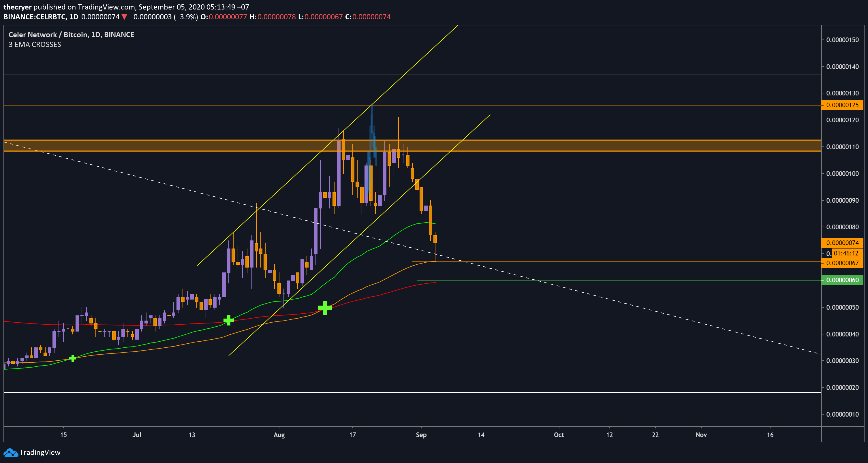Click the small green cross marker in June
The height and width of the screenshot is (463, 868).
pyautogui.click(x=72, y=358)
